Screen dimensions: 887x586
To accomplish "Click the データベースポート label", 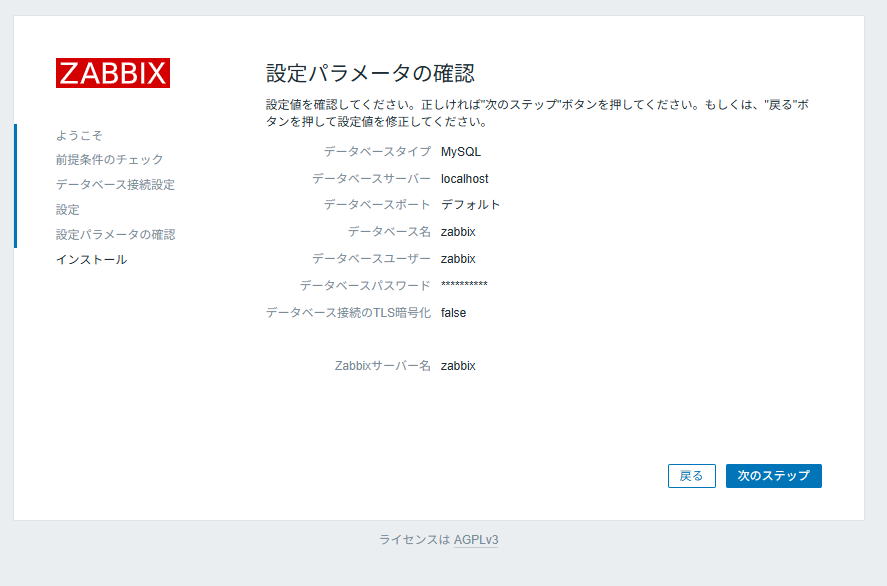I will 377,205.
